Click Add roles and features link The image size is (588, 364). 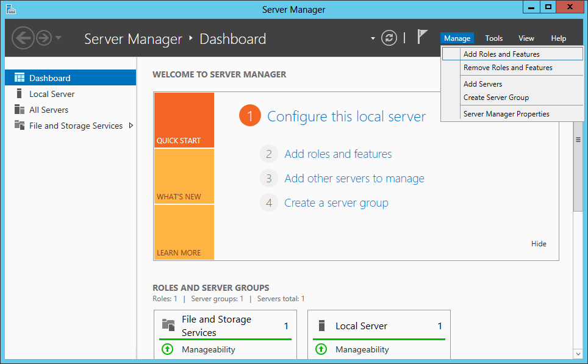tap(338, 154)
